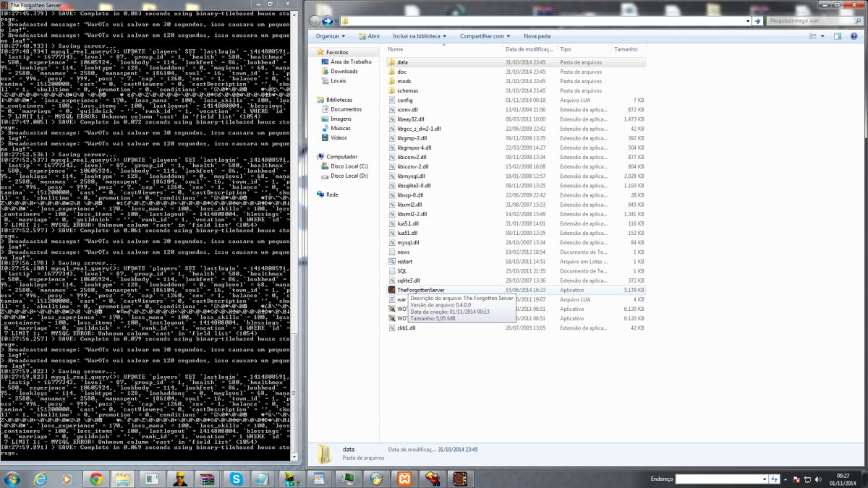
Task: Open Vídeos library in sidebar
Action: (x=339, y=137)
